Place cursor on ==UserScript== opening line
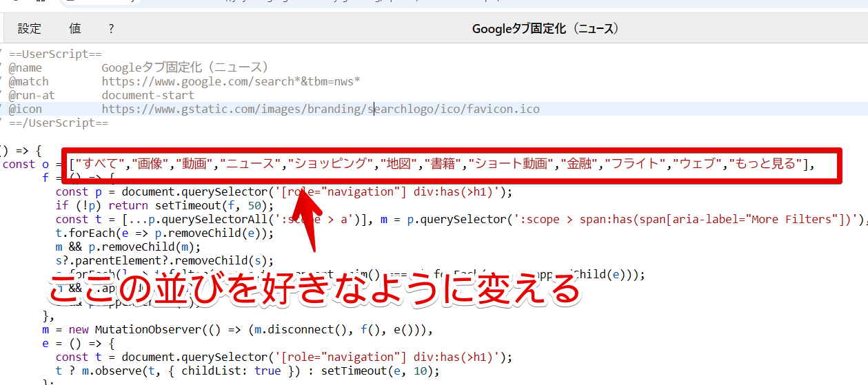The width and height of the screenshot is (868, 385). pos(56,54)
